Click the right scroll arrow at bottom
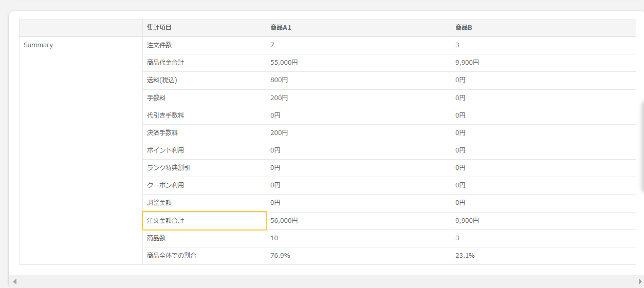Screen dimensions: 644x288 [640, 281]
